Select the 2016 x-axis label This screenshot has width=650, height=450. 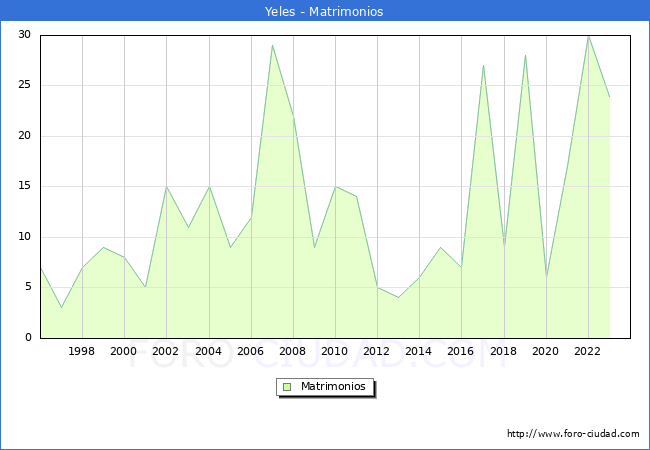pyautogui.click(x=461, y=351)
